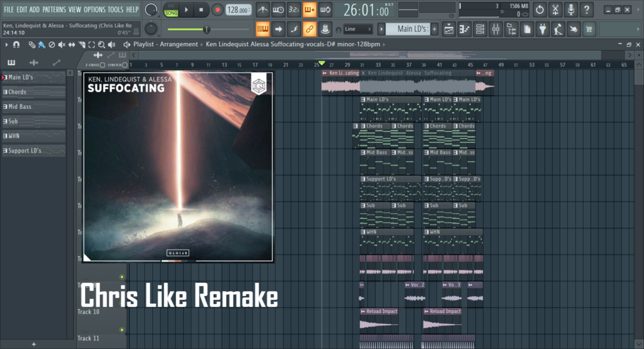Select the playlist pencil draw tool
The image size is (644, 349).
click(x=31, y=44)
